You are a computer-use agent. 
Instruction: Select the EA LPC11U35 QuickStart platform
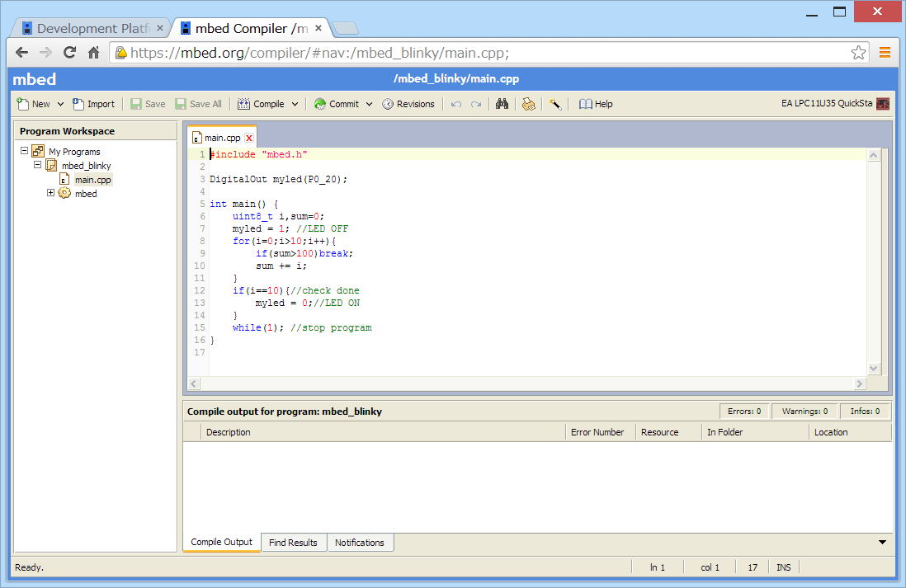835,103
